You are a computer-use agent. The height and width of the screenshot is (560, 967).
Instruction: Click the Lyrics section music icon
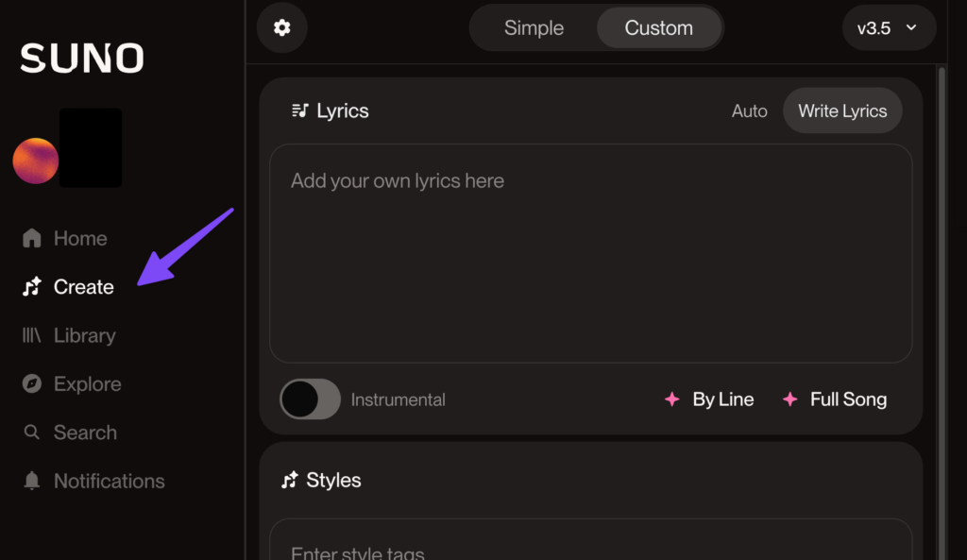(x=299, y=110)
